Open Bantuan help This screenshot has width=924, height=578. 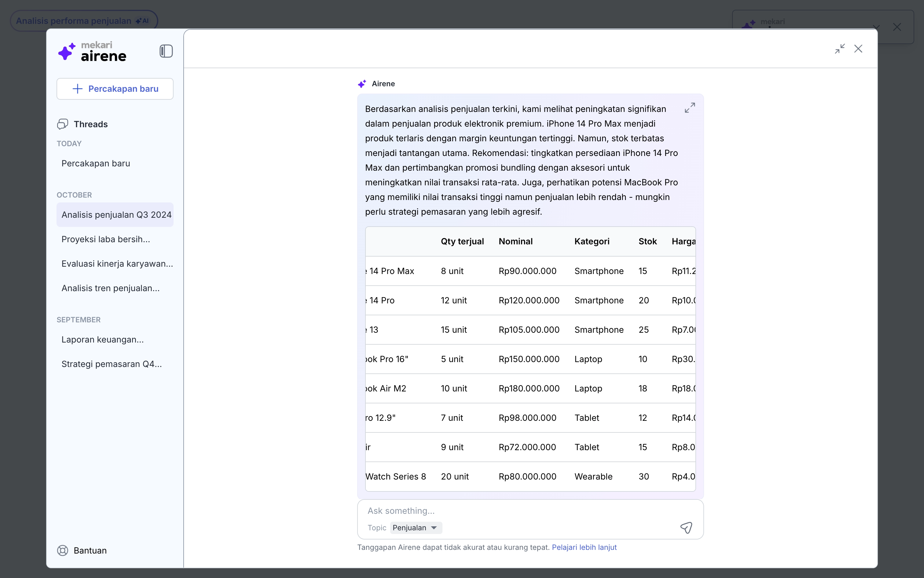tap(82, 550)
